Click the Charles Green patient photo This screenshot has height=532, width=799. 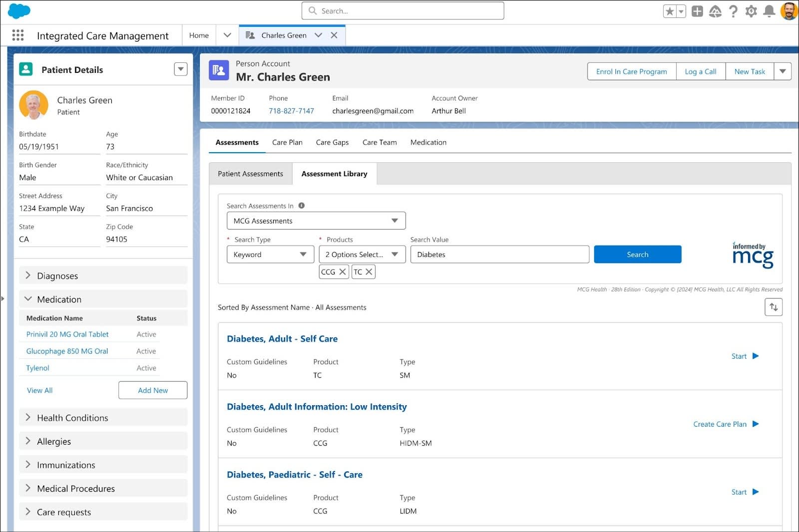coord(33,105)
